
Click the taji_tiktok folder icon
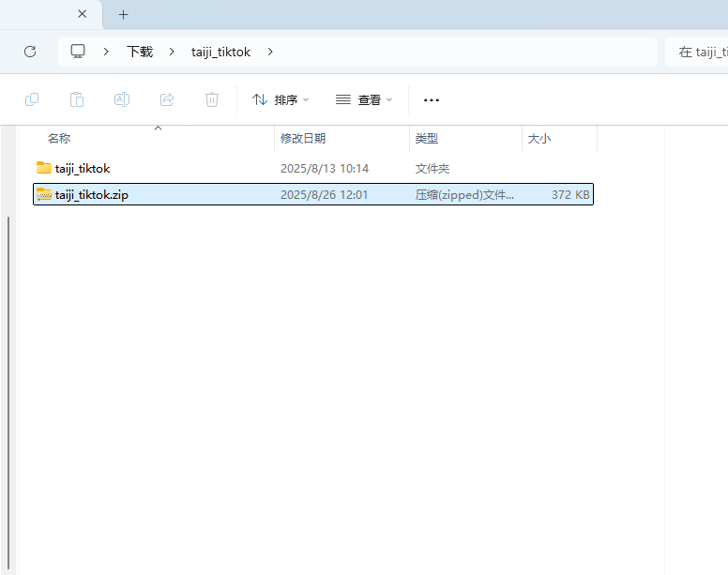[x=44, y=168]
